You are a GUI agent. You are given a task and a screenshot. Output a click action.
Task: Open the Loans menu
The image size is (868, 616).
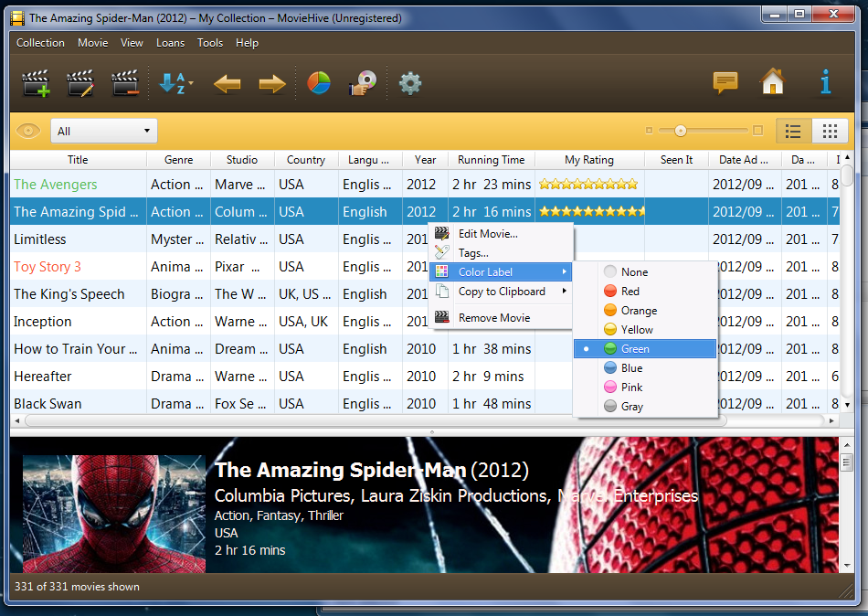pos(171,43)
